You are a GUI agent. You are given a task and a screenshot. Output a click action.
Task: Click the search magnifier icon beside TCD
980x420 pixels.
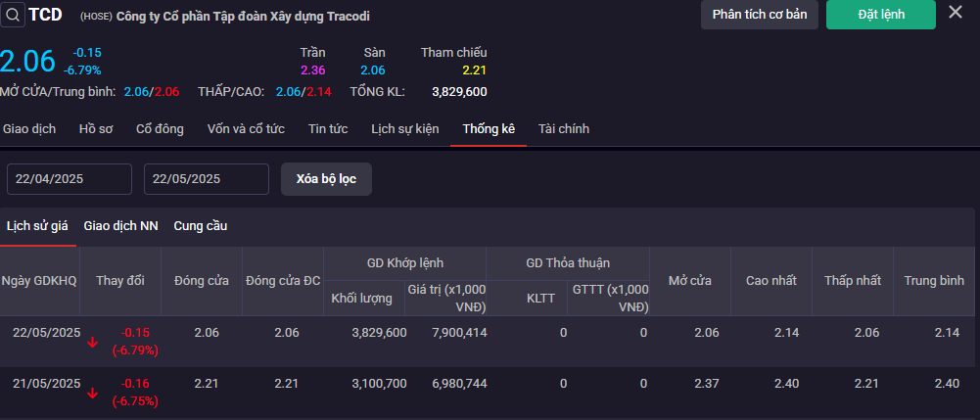click(13, 15)
